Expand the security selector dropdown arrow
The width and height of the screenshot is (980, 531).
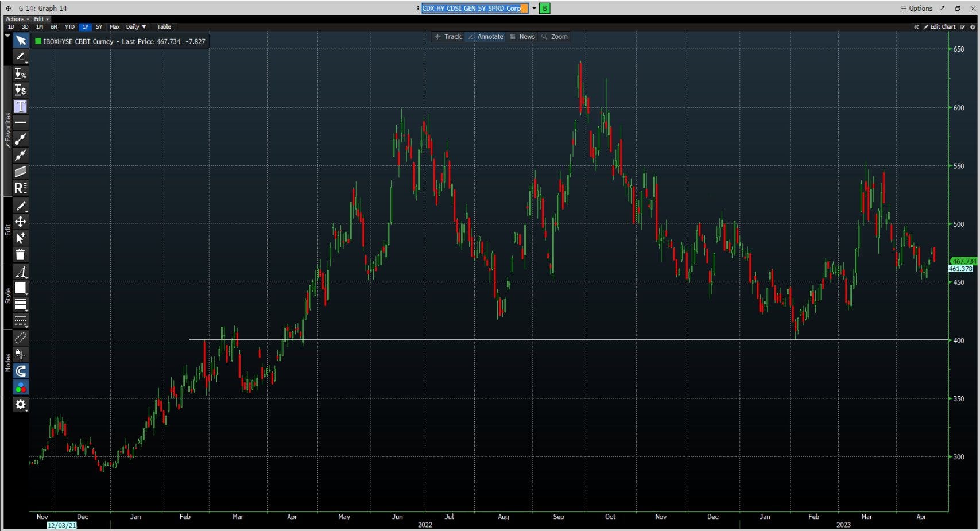[534, 8]
